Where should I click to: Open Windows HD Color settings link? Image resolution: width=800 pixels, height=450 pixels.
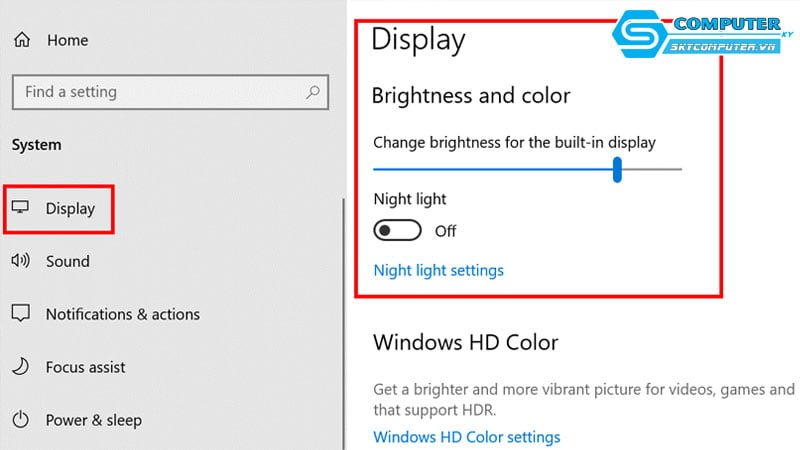[466, 437]
